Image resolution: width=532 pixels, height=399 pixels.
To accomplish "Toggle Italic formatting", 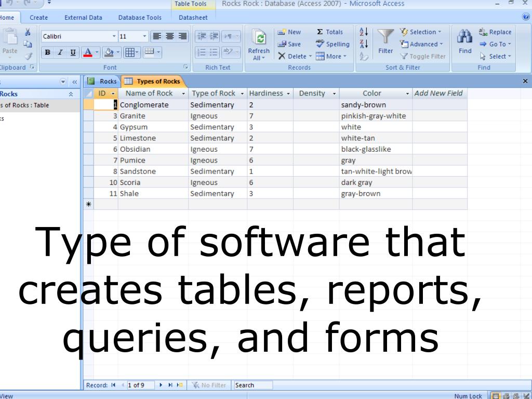I will tap(60, 52).
